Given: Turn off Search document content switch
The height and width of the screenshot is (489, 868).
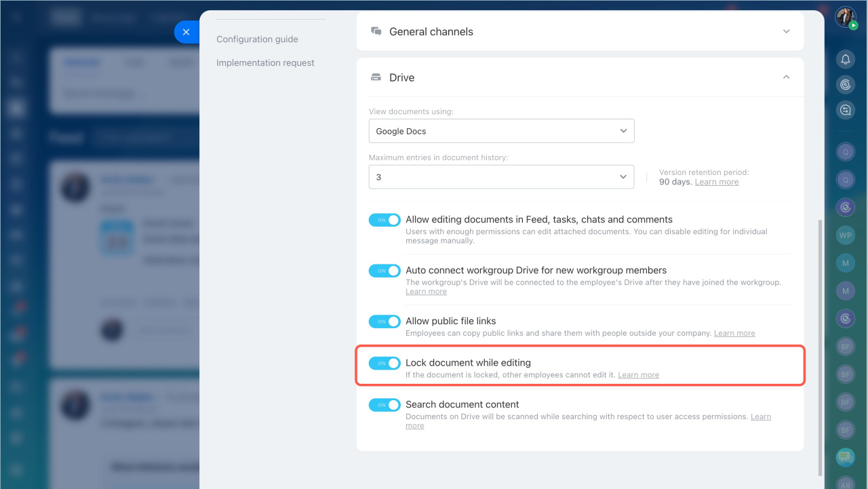Looking at the screenshot, I should coord(384,405).
